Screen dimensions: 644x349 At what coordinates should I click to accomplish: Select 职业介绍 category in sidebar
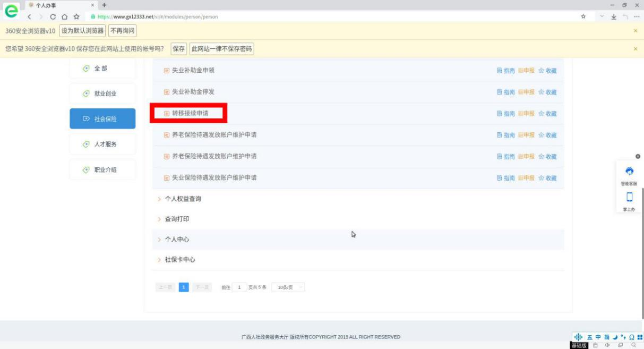click(x=102, y=169)
